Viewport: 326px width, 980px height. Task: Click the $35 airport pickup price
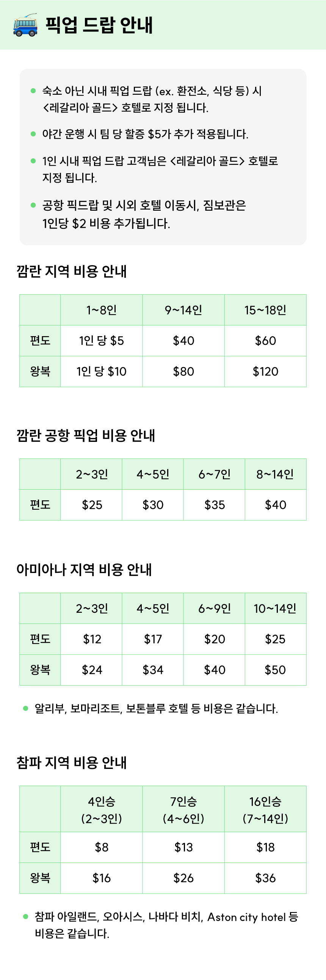(215, 505)
